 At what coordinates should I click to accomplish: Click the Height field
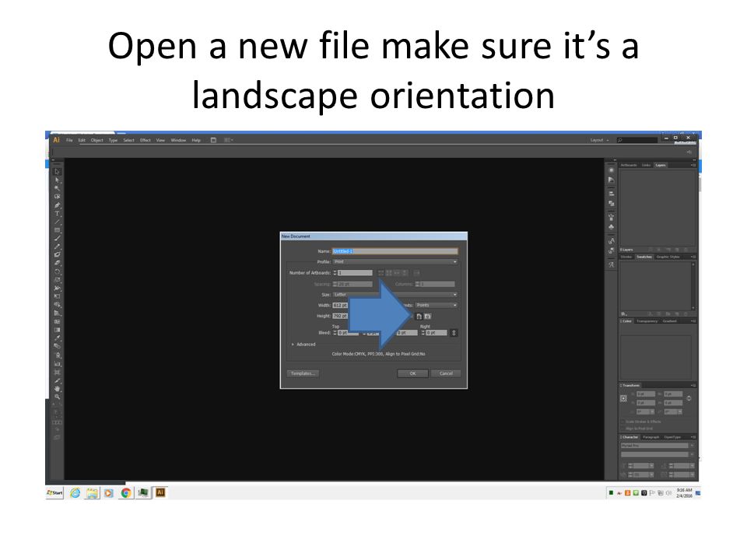point(340,316)
